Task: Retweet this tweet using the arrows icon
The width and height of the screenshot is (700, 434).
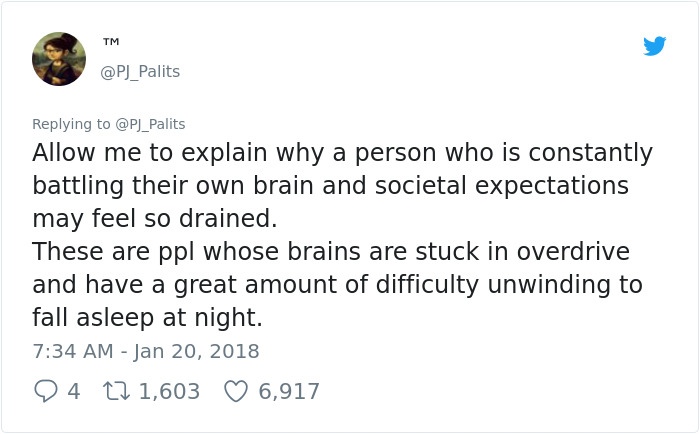Action: click(x=114, y=391)
